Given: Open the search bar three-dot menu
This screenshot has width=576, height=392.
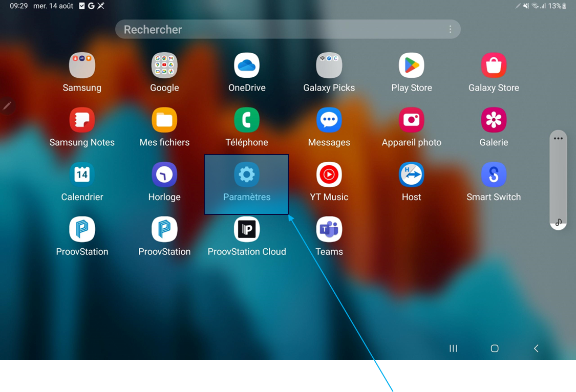Looking at the screenshot, I should click(x=450, y=30).
